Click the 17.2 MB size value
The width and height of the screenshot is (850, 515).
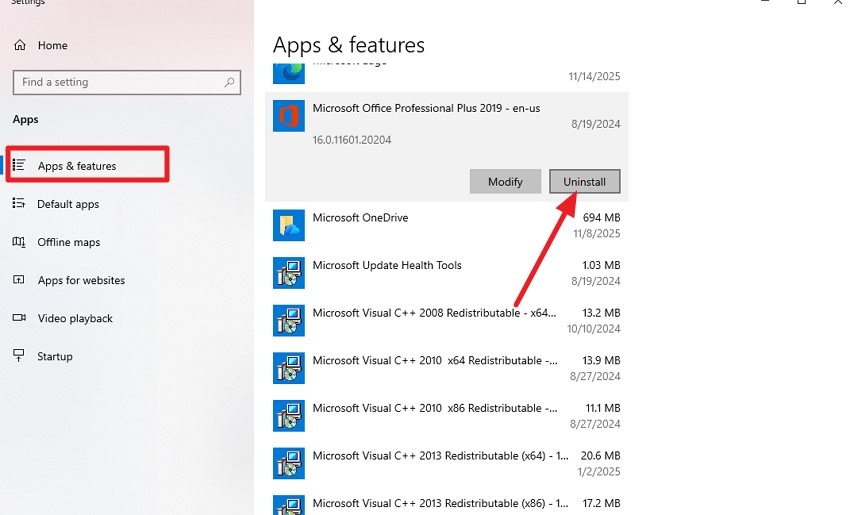(601, 504)
